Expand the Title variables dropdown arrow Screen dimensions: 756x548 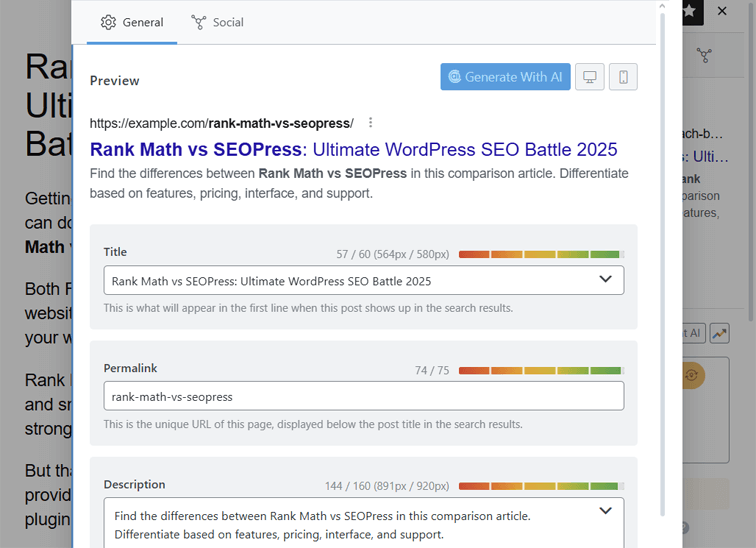(x=606, y=279)
